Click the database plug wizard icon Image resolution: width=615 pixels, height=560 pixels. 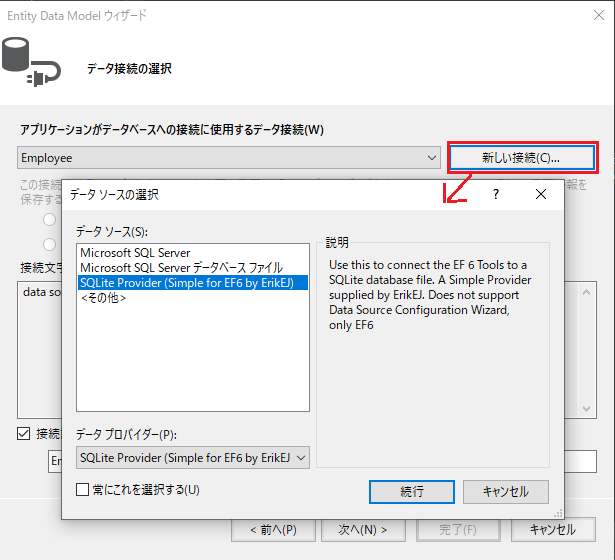(x=31, y=62)
